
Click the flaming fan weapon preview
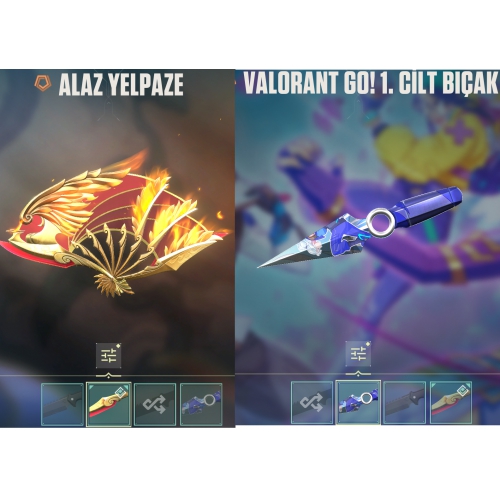(x=115, y=223)
